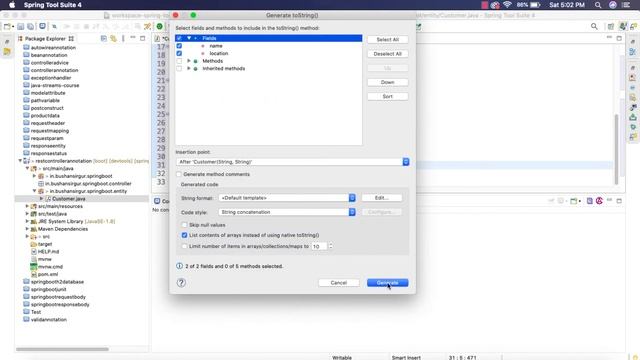This screenshot has width=640, height=360.
Task: Collapse the Fields tree node
Action: coord(189,38)
